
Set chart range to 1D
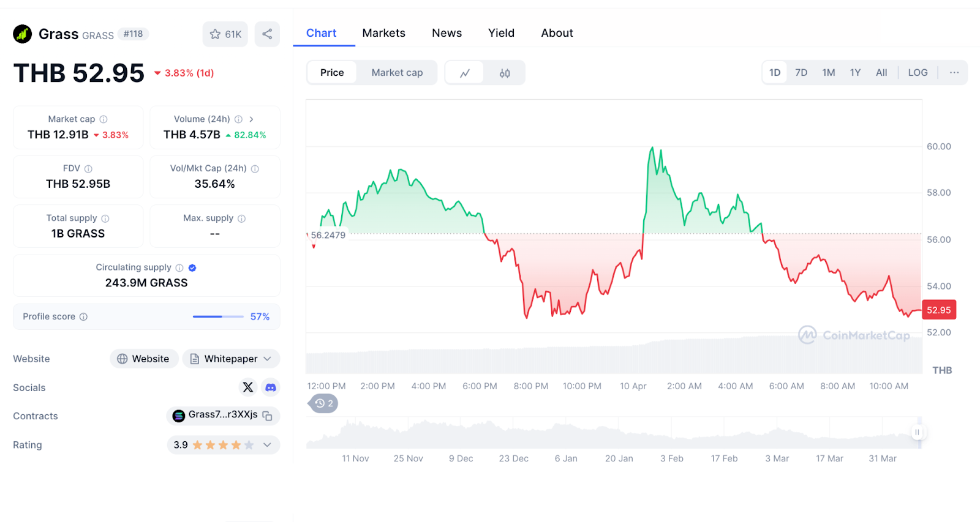775,73
